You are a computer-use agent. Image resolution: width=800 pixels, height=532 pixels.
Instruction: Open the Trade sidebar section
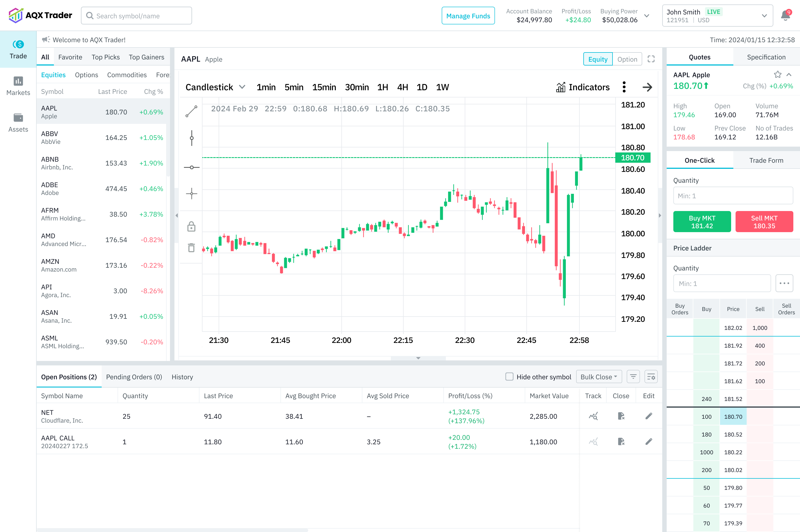18,49
